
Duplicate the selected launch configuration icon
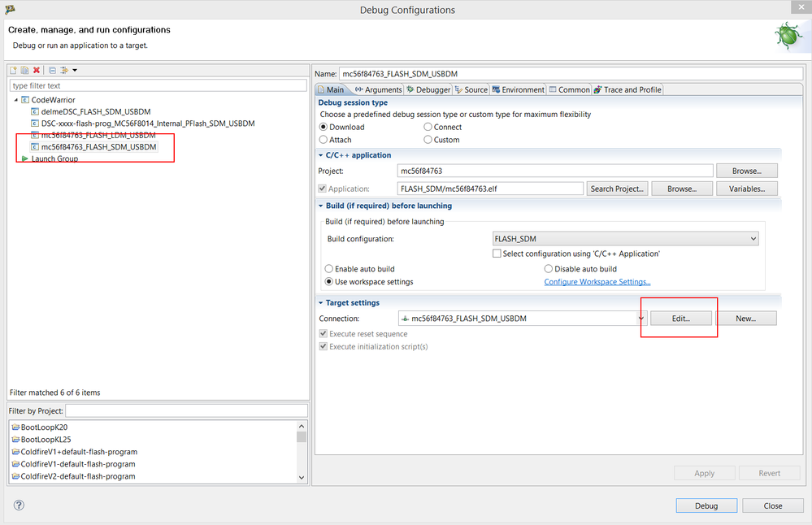click(25, 70)
